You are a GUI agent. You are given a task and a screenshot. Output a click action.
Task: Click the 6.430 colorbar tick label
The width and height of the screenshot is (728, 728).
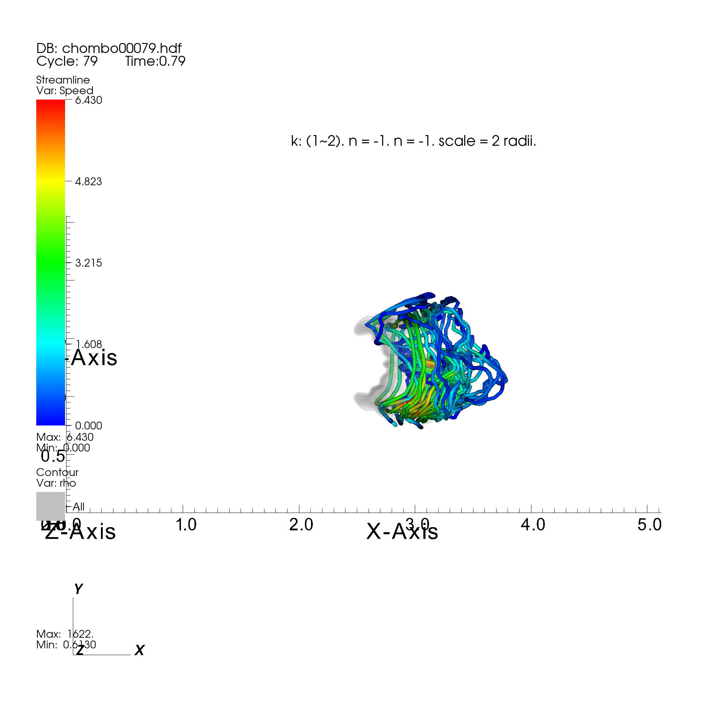click(89, 100)
